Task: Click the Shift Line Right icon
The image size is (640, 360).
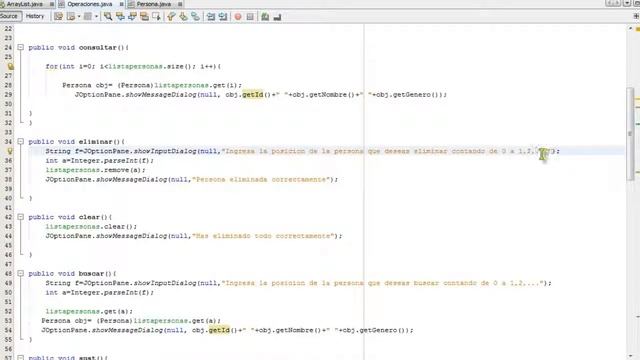Action: [x=223, y=17]
